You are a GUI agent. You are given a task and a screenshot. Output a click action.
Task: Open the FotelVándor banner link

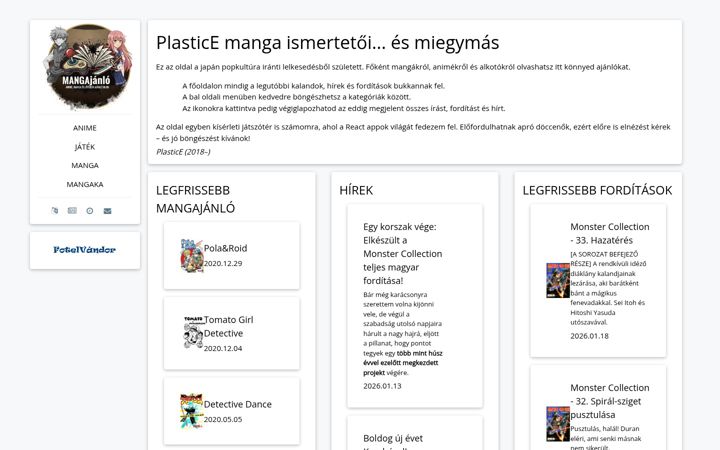[84, 250]
